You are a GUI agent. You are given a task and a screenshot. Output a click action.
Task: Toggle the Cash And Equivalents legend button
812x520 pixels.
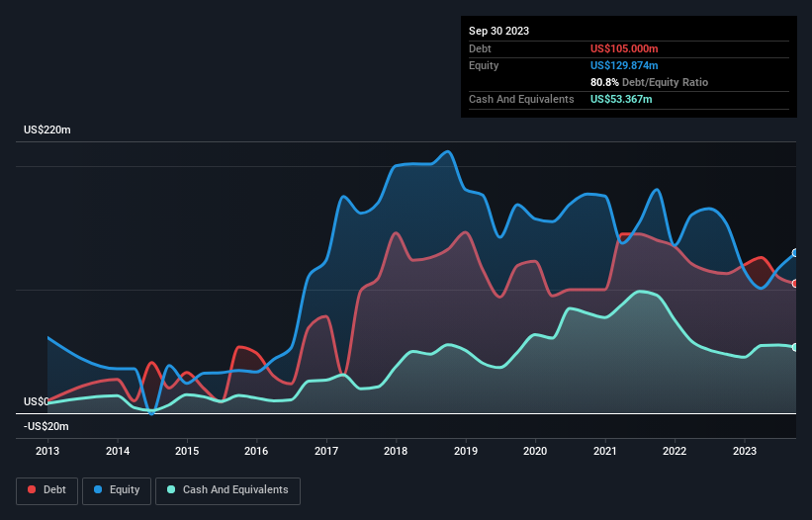pyautogui.click(x=227, y=490)
